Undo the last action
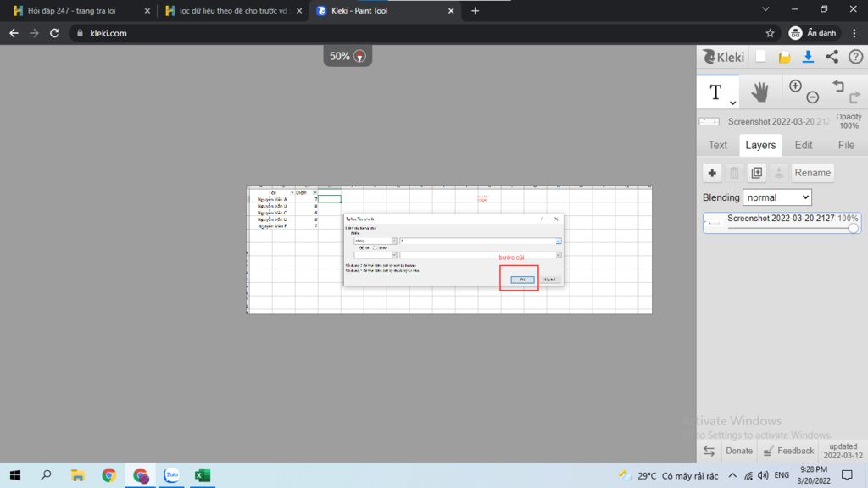This screenshot has height=488, width=868. pos(838,86)
